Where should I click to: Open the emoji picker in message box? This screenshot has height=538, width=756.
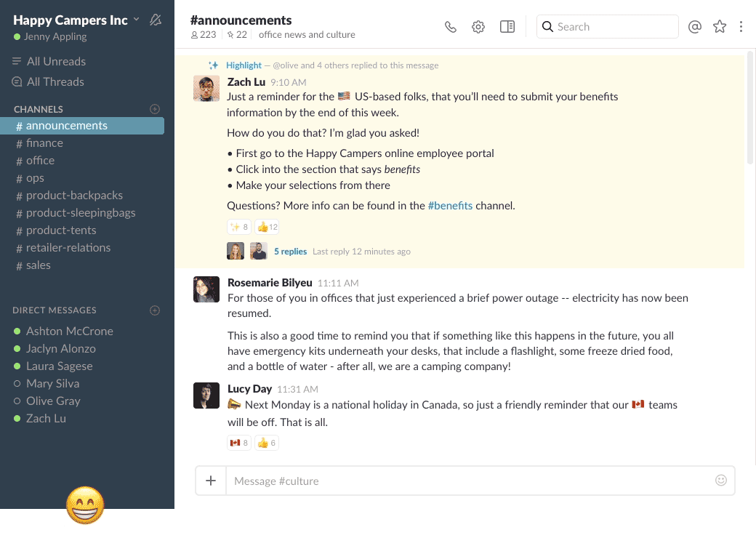720,480
